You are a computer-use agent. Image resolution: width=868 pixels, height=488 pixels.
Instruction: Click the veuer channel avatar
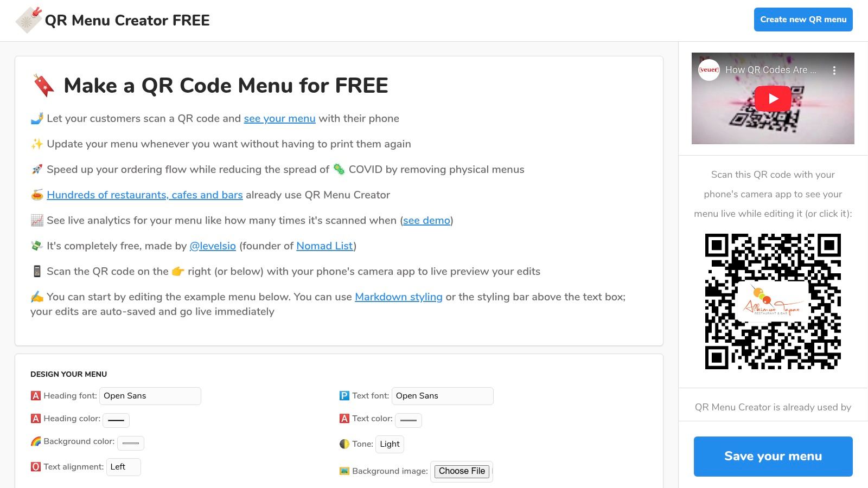coord(709,70)
